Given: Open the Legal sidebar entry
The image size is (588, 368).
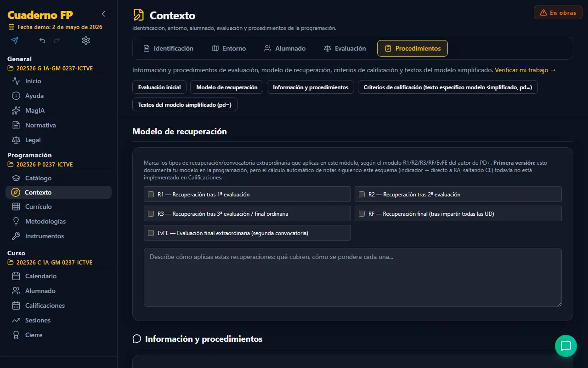Looking at the screenshot, I should (58, 140).
